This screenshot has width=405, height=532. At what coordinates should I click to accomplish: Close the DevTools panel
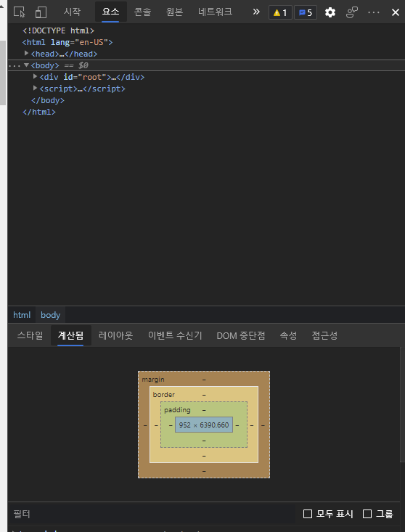coord(395,12)
